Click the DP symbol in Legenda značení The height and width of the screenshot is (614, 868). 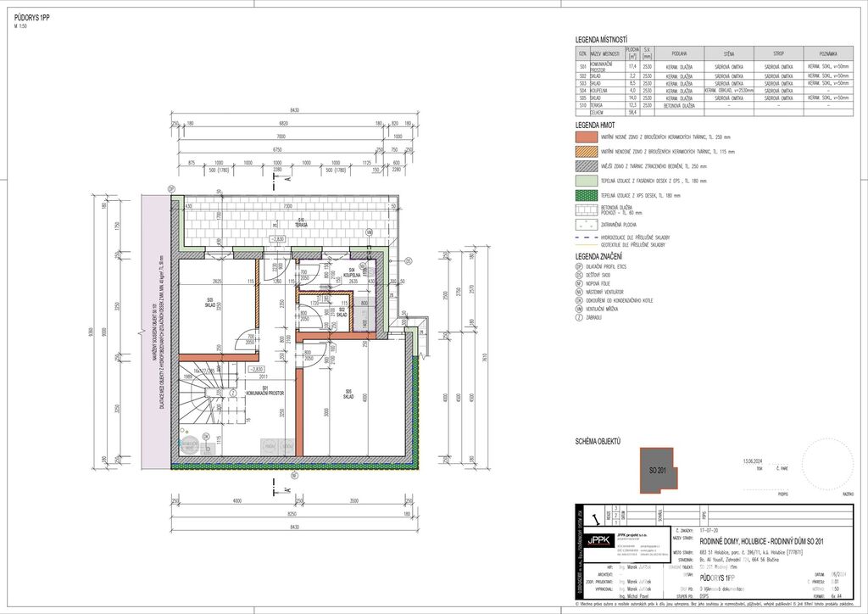[579, 267]
